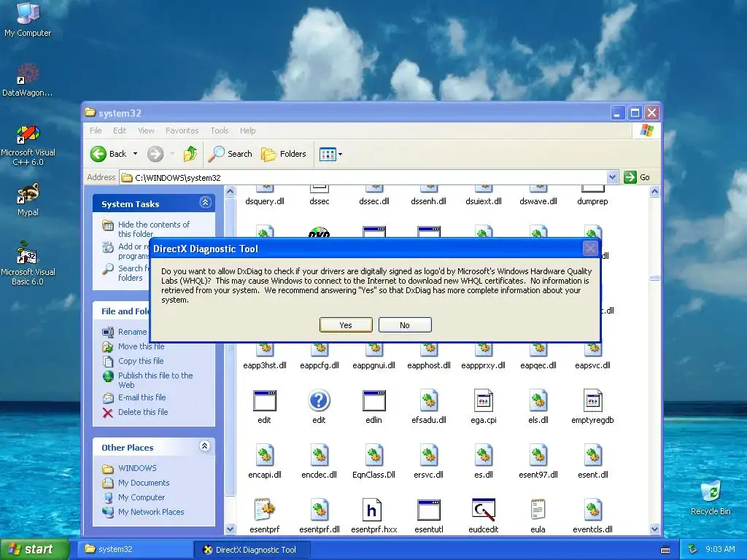Switch to system32 taskbar button
747x560 pixels.
coord(135,549)
